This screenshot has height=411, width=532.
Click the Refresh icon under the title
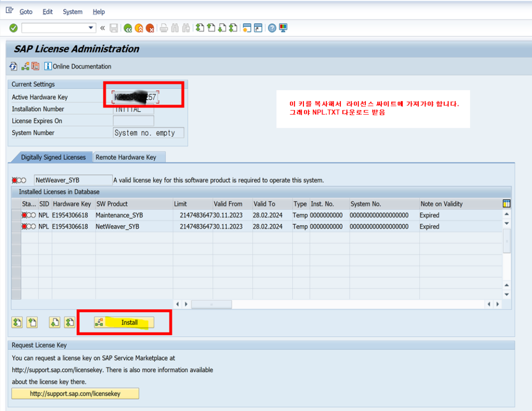[13, 66]
